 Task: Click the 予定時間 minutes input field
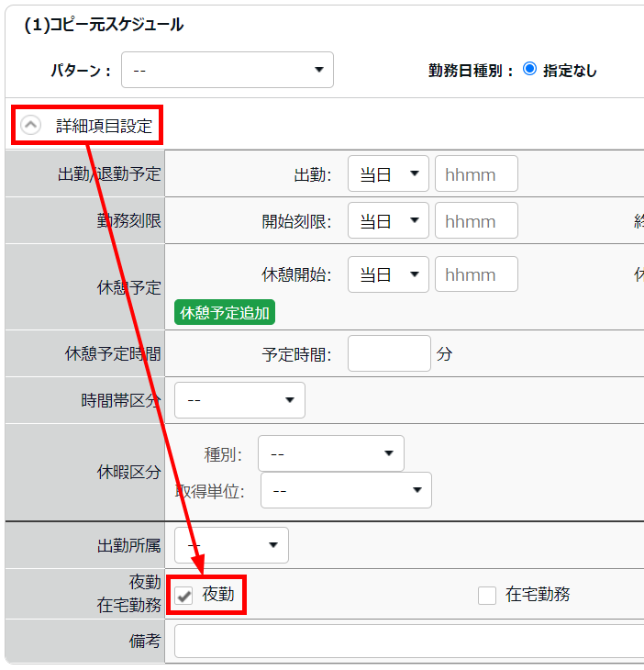pos(389,353)
